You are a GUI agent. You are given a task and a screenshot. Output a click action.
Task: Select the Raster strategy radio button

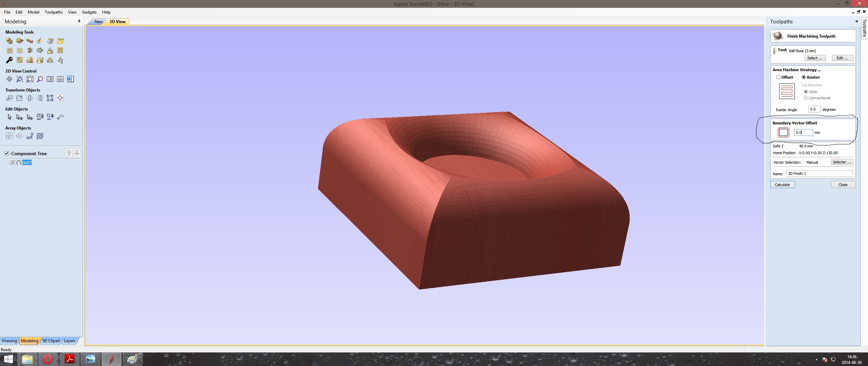804,77
